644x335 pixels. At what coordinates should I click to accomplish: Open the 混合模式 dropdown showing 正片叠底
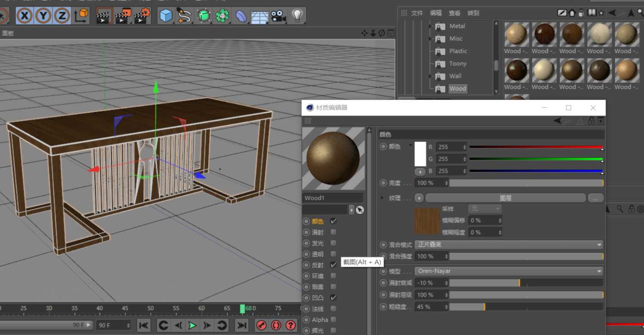(509, 244)
